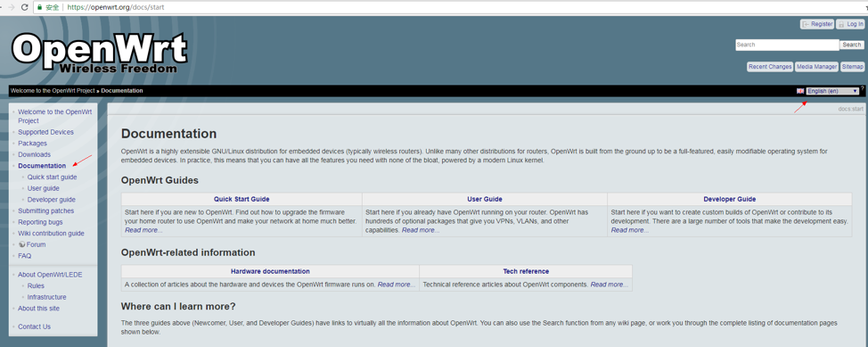The image size is (868, 347).
Task: Open sidebar Welcome to the OpenWrt Project
Action: point(54,116)
